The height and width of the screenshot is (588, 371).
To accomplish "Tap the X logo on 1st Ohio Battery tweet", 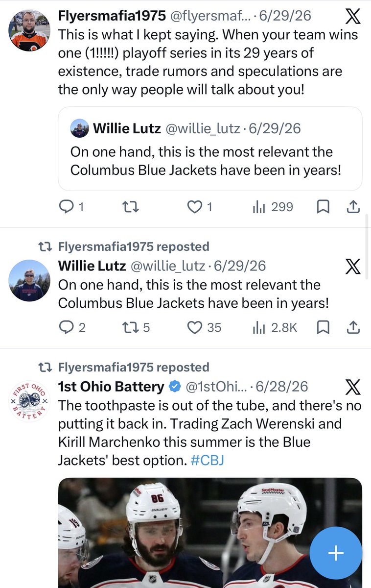I will pos(353,387).
